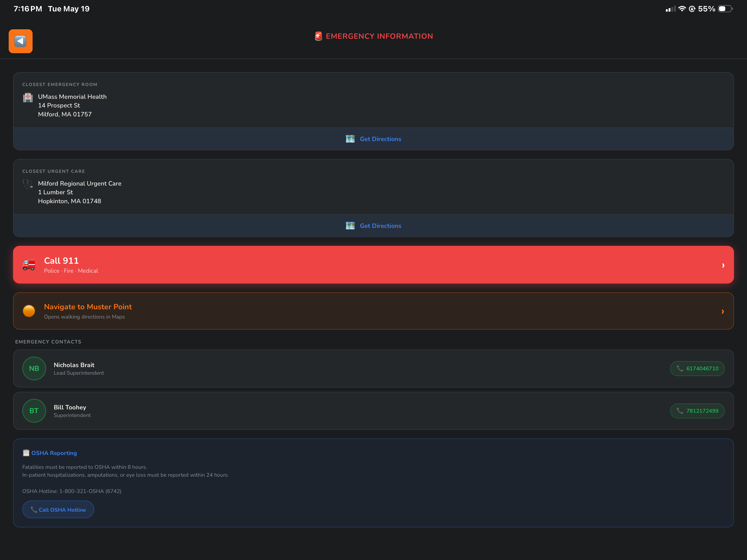Click Opens walking directions in Maps text
Viewport: 747px width, 560px height.
[84, 317]
